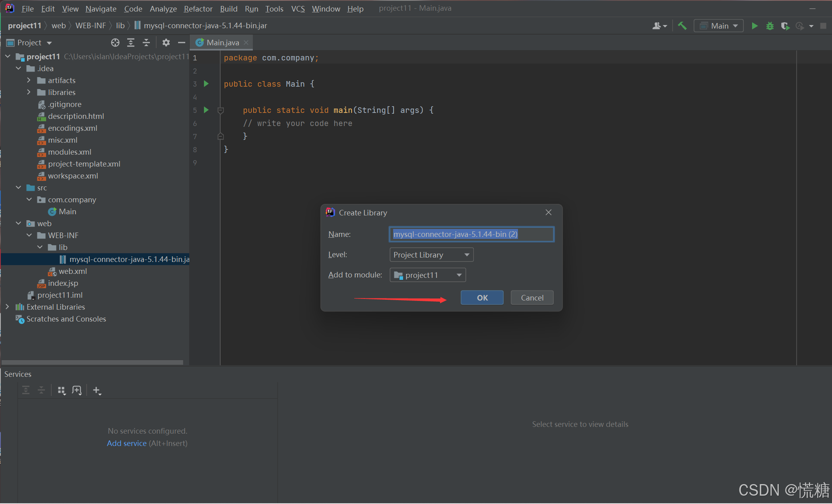Expand External Libraries node

8,307
